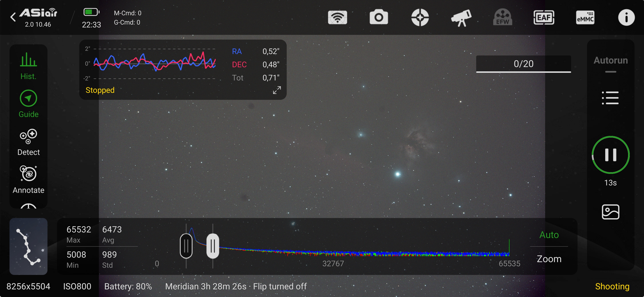Select the Detect stars tool

[28, 142]
